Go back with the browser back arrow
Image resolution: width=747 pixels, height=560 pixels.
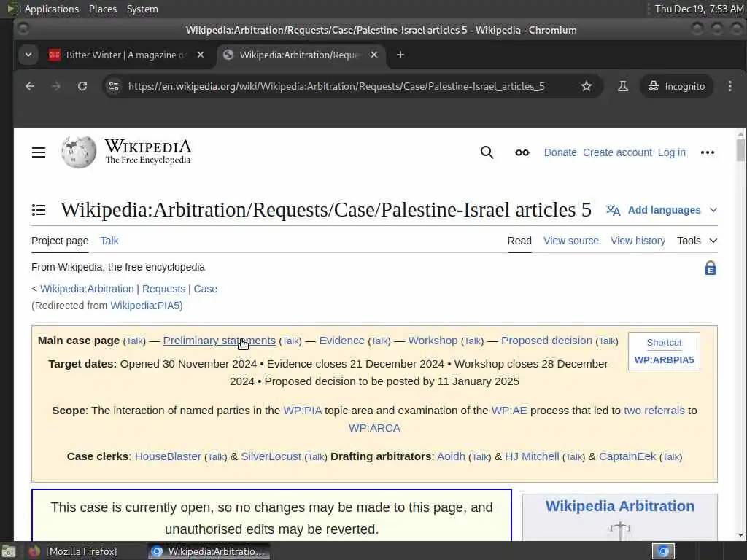click(30, 86)
